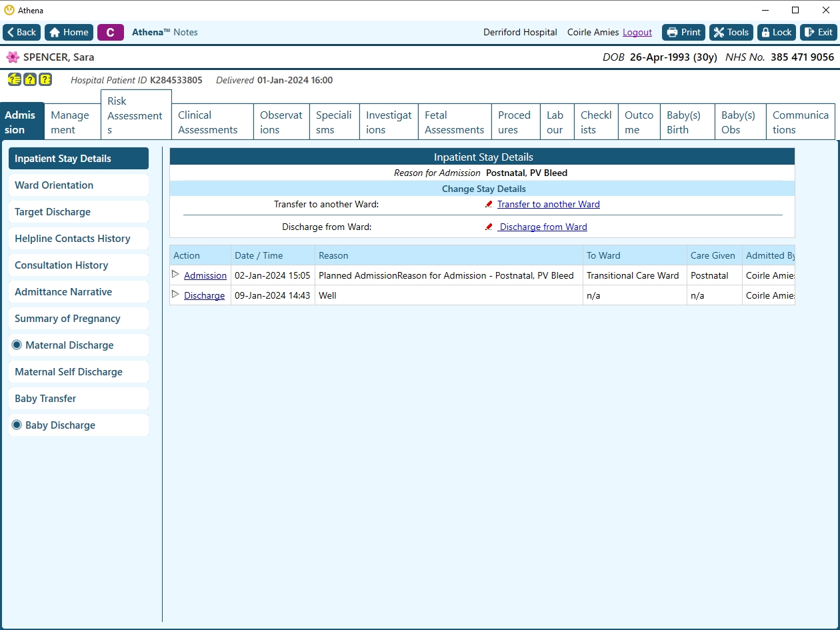Click the Care Given column header
Screen dimensions: 840x630
(714, 255)
